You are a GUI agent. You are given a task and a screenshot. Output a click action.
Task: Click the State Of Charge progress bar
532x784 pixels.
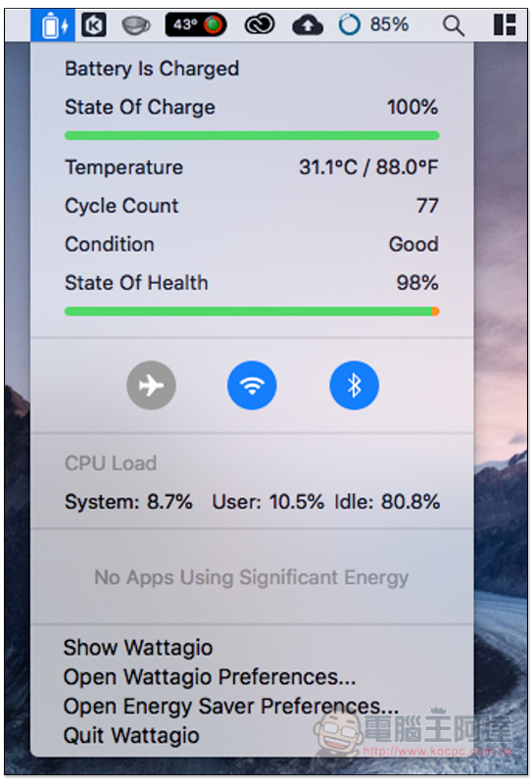coord(252,135)
